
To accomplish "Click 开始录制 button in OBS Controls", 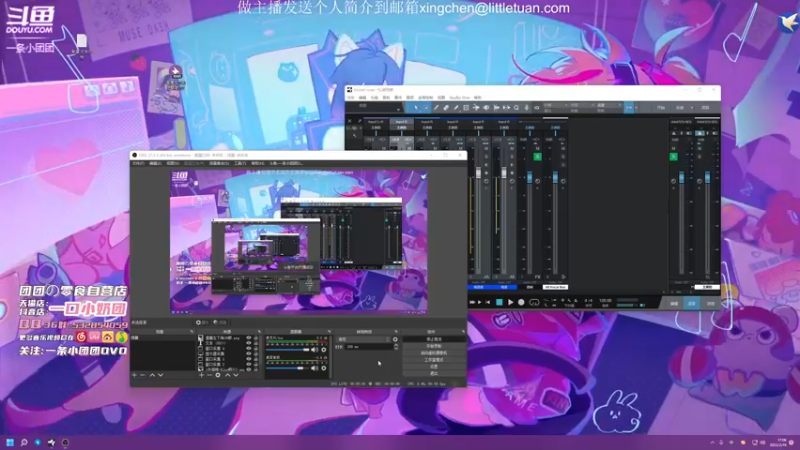I will [x=434, y=346].
